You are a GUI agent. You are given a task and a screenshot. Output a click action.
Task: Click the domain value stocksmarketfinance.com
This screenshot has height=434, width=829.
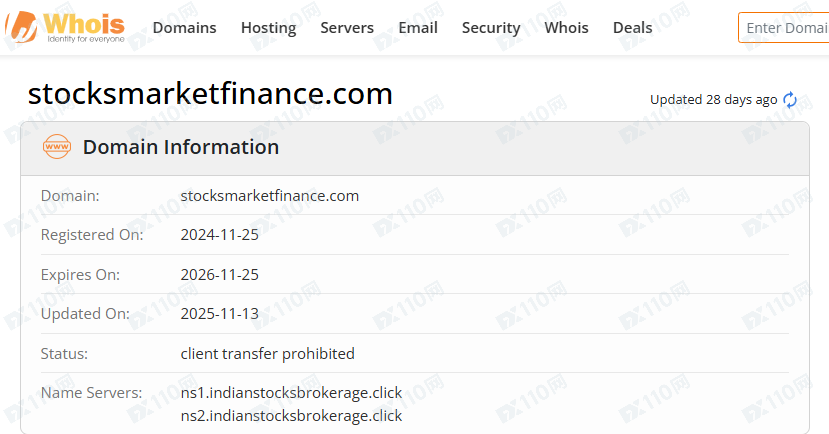coord(269,196)
